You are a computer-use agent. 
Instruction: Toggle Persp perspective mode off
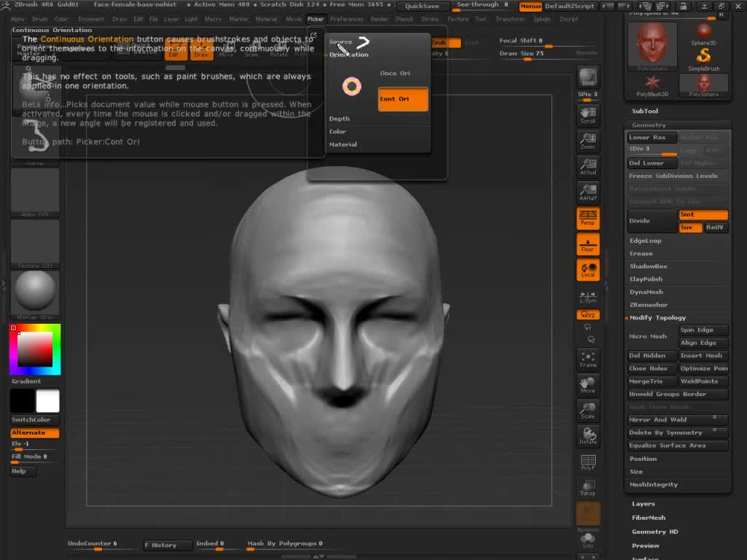click(587, 218)
